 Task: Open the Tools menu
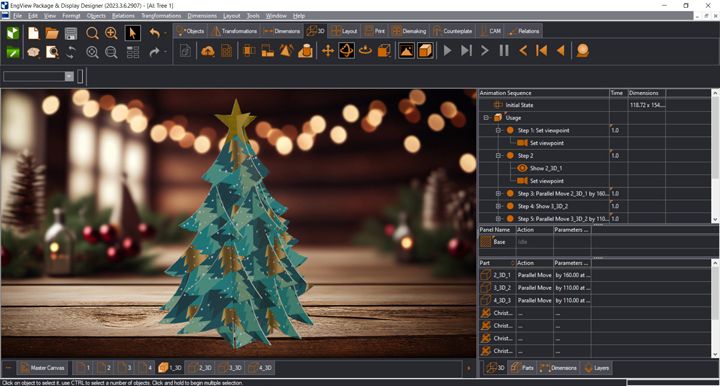click(x=253, y=16)
